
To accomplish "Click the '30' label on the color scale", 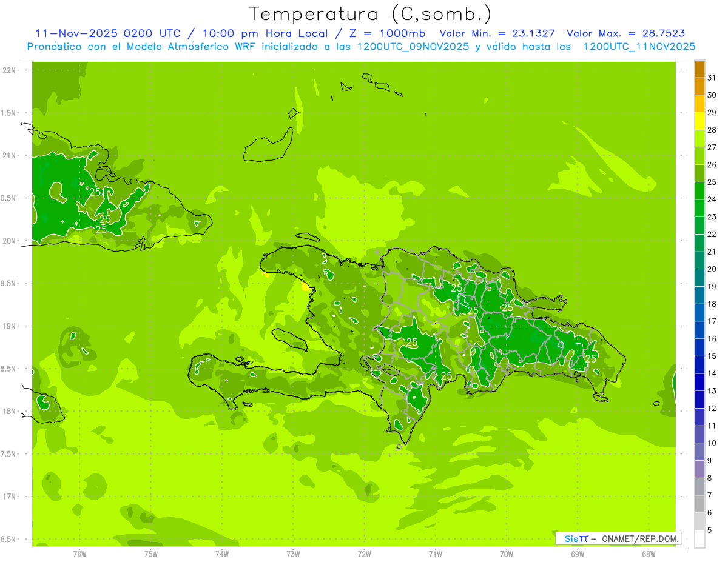I will 712,95.
